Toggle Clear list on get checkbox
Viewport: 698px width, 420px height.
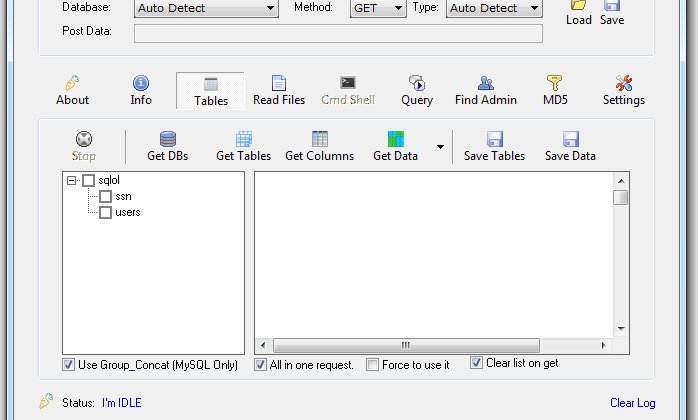pos(476,363)
